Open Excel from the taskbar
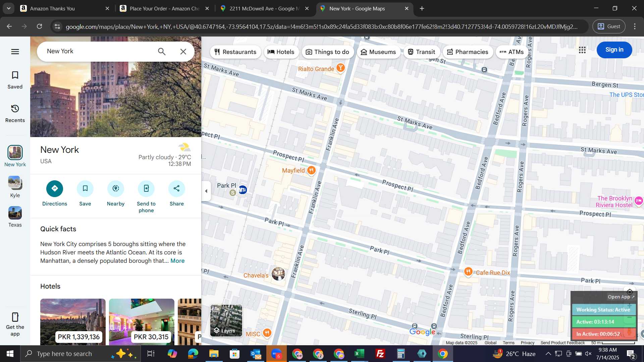Image resolution: width=644 pixels, height=362 pixels. [x=360, y=354]
